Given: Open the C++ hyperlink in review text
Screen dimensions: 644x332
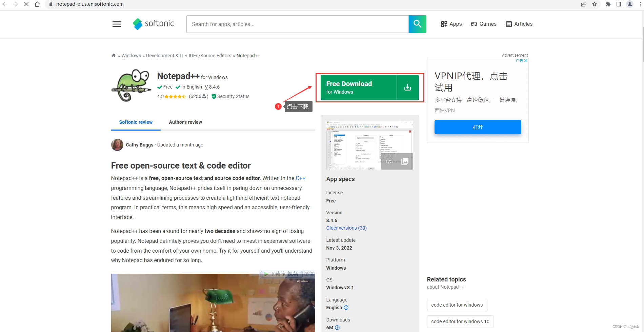Looking at the screenshot, I should coord(300,178).
